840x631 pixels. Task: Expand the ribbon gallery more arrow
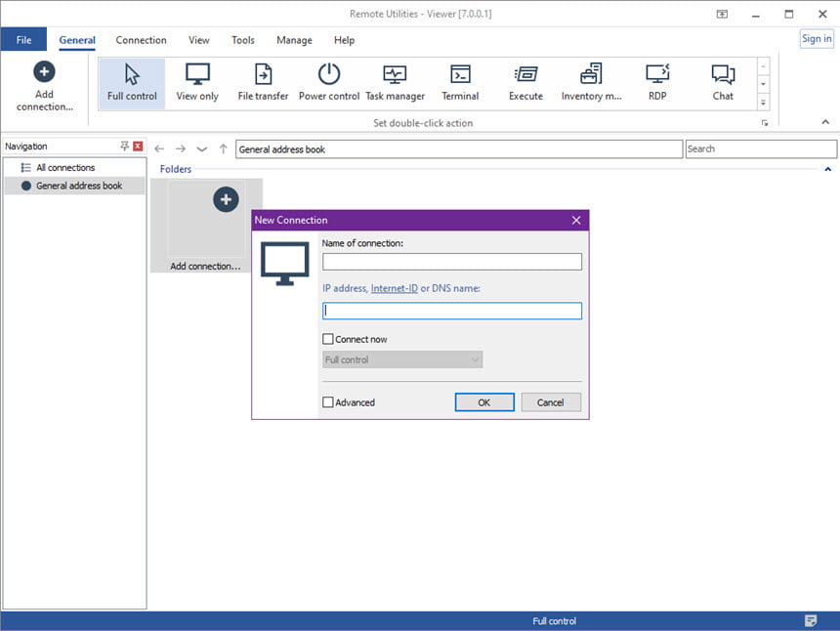coord(764,103)
